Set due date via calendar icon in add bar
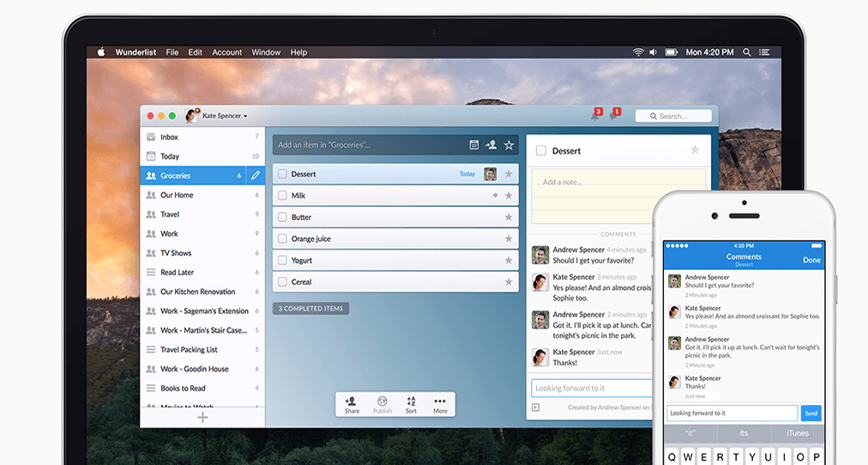 click(473, 145)
